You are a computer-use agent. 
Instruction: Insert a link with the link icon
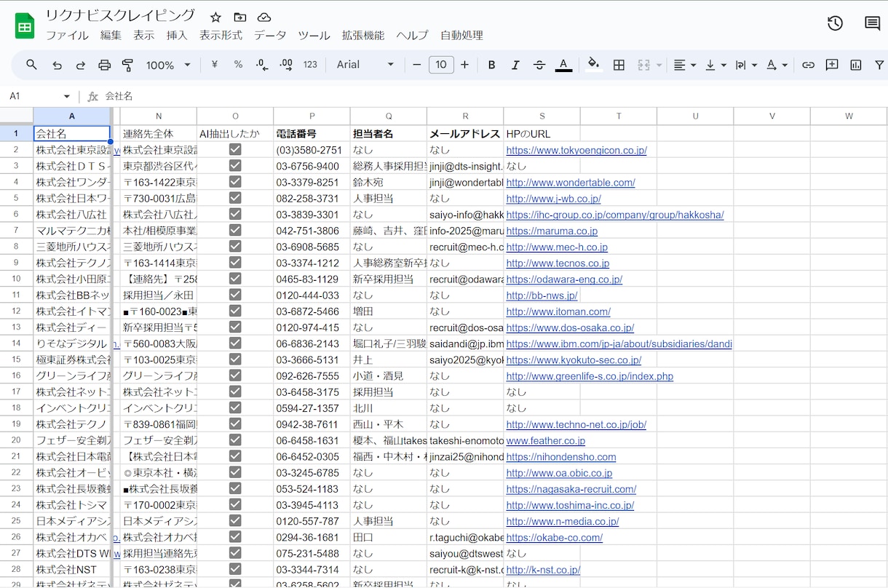(808, 65)
